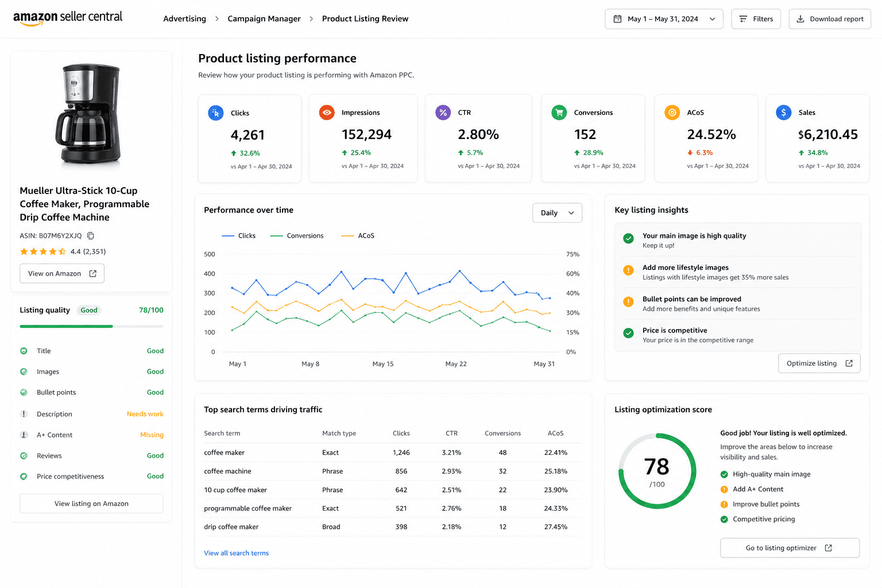Viewport: 882px width, 588px height.
Task: Click the check icon beside Price is competitive
Action: (x=629, y=333)
